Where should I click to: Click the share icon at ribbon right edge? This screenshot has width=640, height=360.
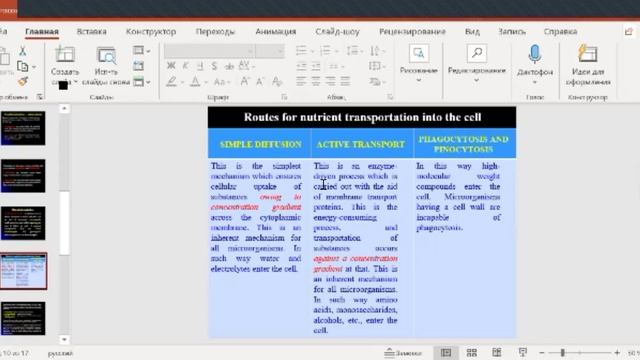(x=629, y=31)
